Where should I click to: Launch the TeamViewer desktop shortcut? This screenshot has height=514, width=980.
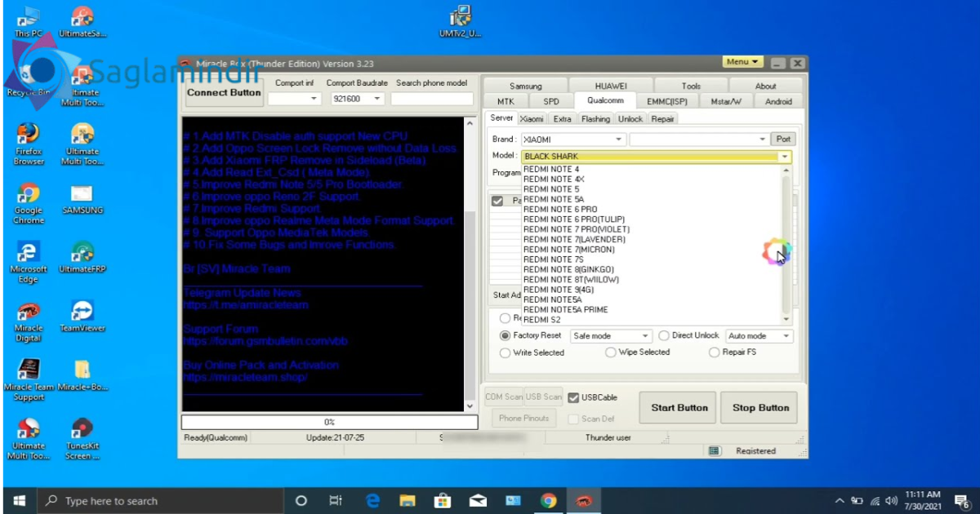(x=82, y=317)
